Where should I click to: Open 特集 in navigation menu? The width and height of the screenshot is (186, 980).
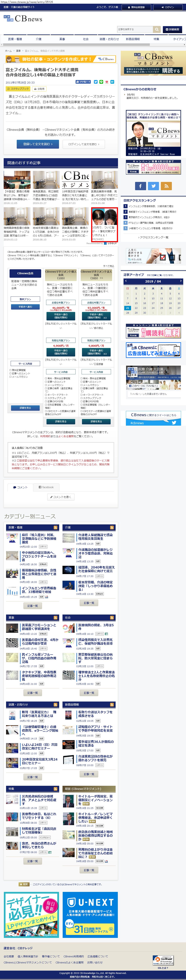(156, 39)
